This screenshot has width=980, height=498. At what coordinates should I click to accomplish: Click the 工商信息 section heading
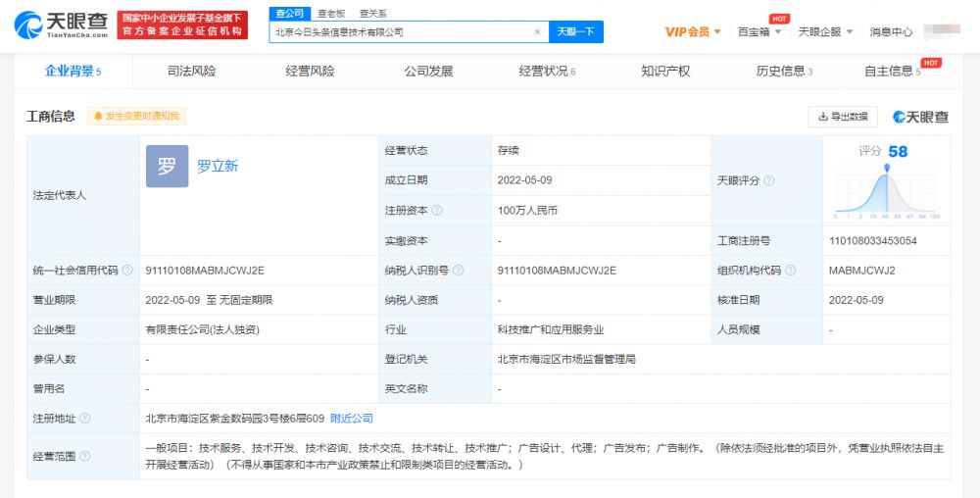(51, 117)
